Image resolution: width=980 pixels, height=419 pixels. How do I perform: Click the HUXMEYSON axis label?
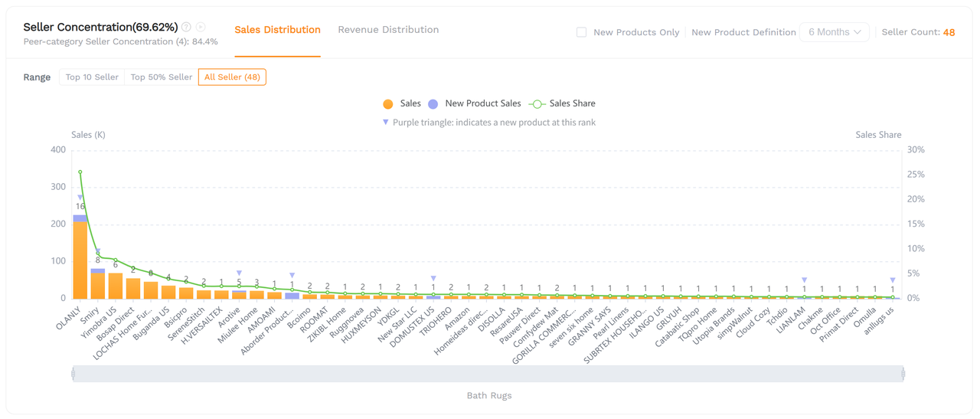(x=361, y=325)
